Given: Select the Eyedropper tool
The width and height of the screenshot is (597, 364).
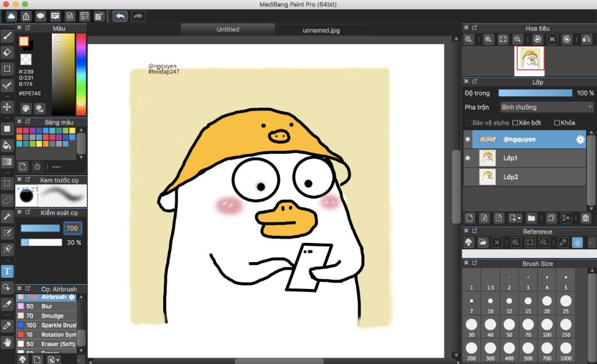Looking at the screenshot, I should 7,326.
